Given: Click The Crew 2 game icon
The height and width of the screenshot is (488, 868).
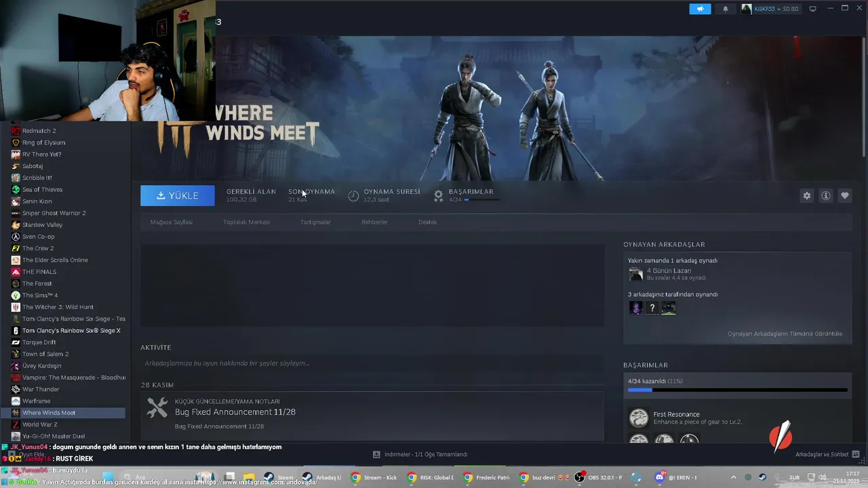Looking at the screenshot, I should point(16,248).
